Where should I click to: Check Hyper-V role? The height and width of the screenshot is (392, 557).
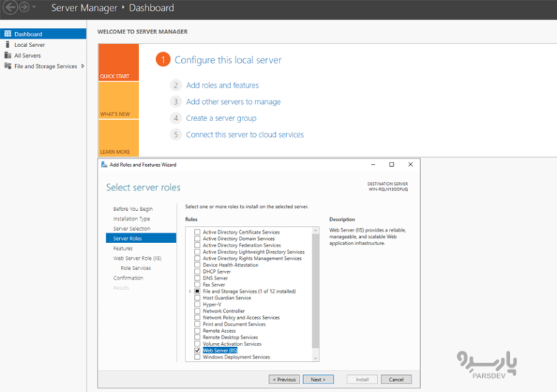pos(197,304)
